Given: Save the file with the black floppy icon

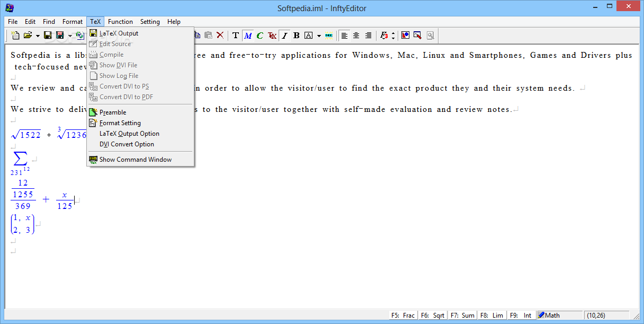Looking at the screenshot, I should [48, 36].
